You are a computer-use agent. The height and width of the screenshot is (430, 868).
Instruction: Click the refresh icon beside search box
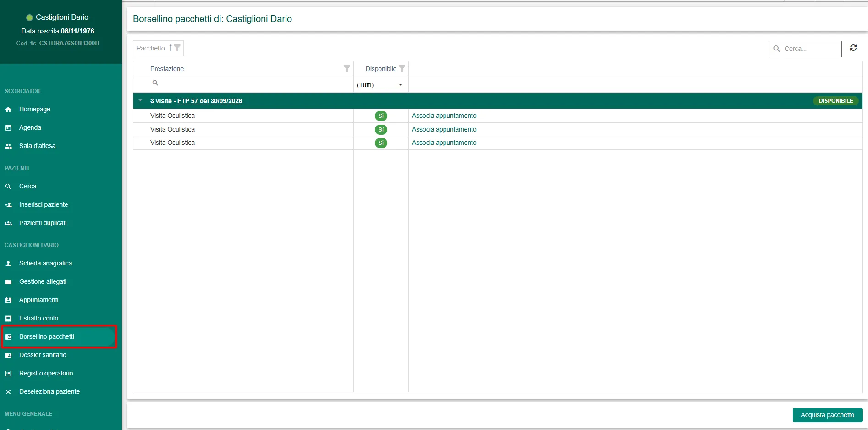pos(853,48)
